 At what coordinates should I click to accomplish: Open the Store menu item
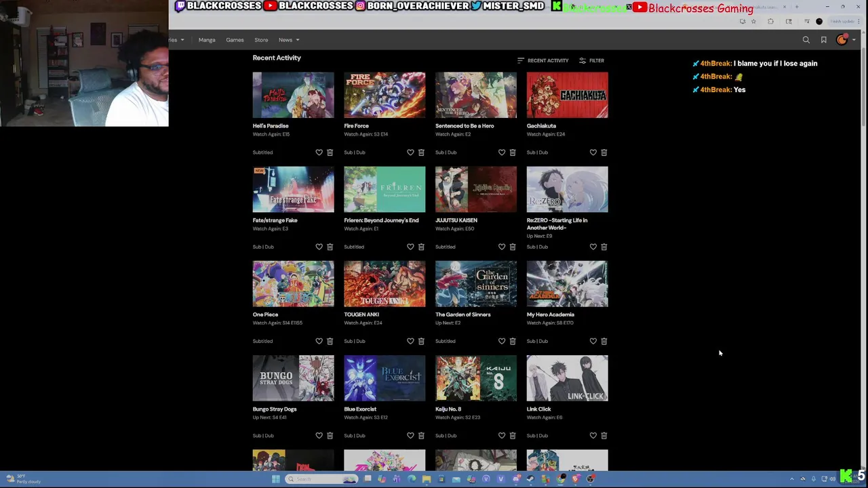pyautogui.click(x=261, y=40)
